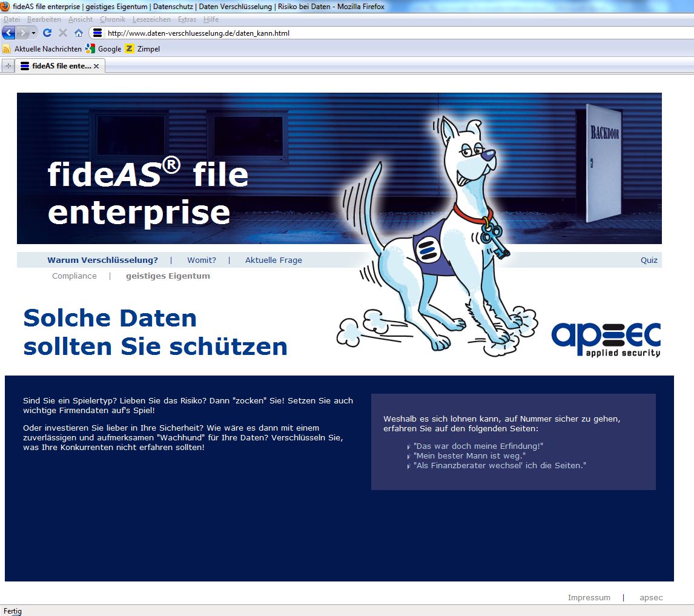The image size is (694, 616).
Task: Click the heading Solche Daten sollten Sie schützen
Action: (x=155, y=332)
